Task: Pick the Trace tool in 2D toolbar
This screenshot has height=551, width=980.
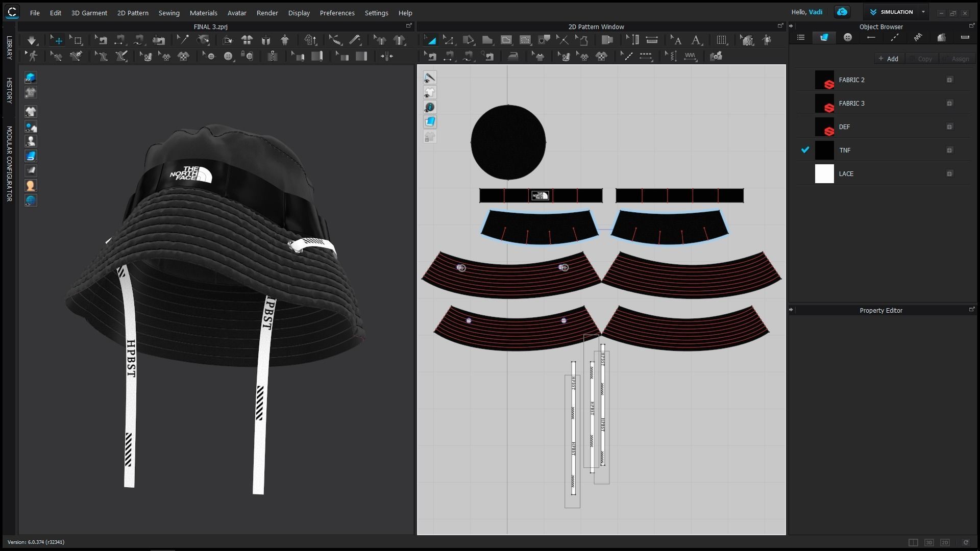Action: 581,40
